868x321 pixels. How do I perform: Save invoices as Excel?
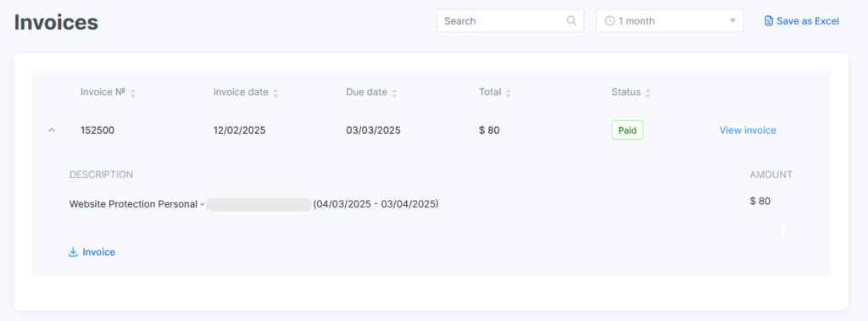pyautogui.click(x=802, y=21)
